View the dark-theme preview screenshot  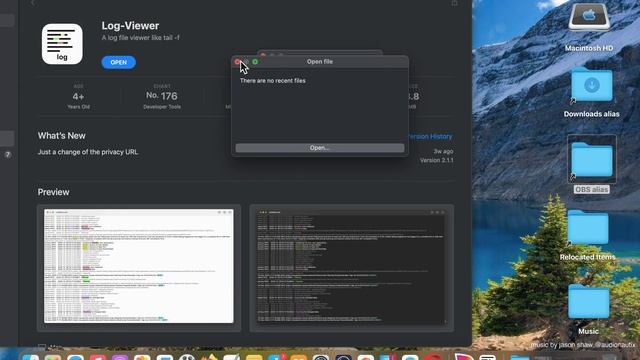pos(351,267)
